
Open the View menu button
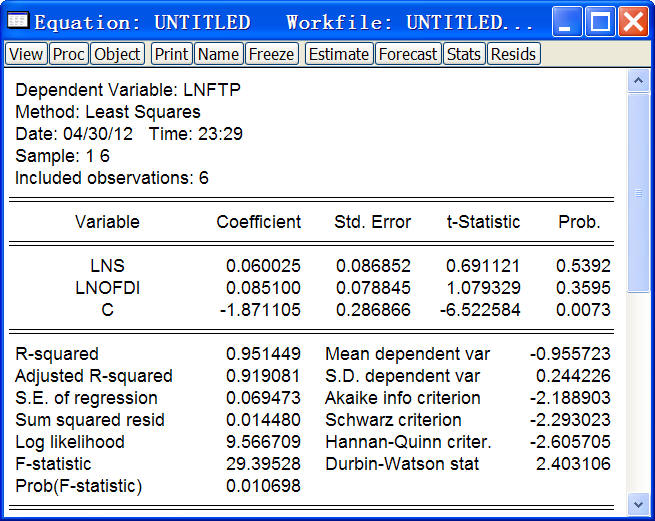(26, 54)
